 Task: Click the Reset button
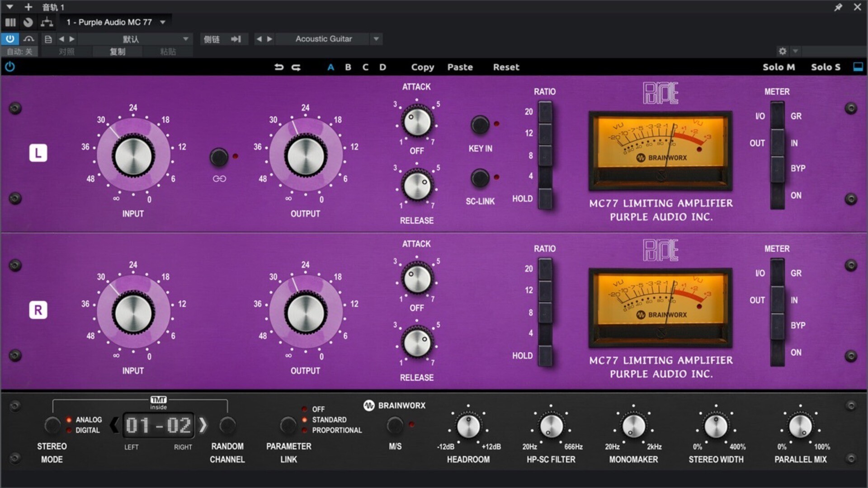click(506, 67)
